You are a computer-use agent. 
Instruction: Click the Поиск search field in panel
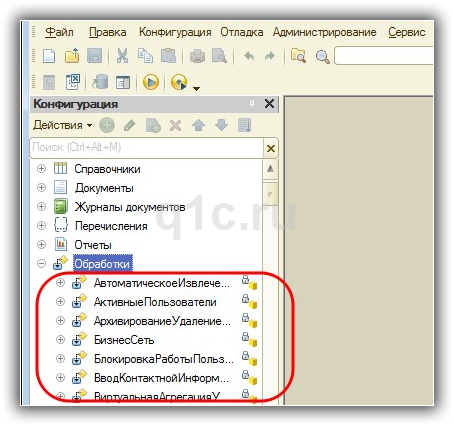point(146,147)
